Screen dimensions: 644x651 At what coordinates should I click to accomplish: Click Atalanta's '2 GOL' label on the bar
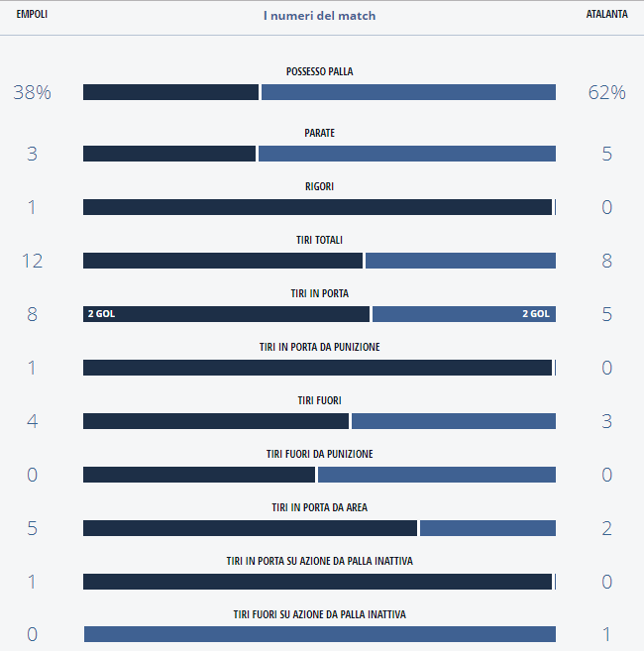[x=536, y=314]
